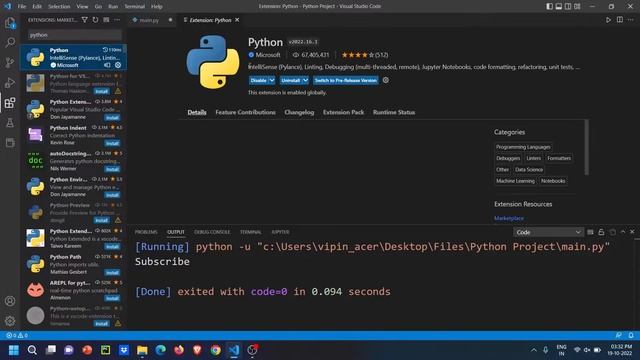Click the gear next to Pre-Release button

386,80
